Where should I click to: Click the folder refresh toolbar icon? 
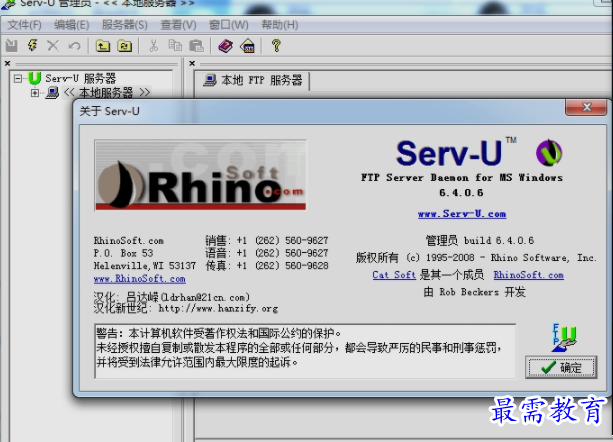pos(124,46)
